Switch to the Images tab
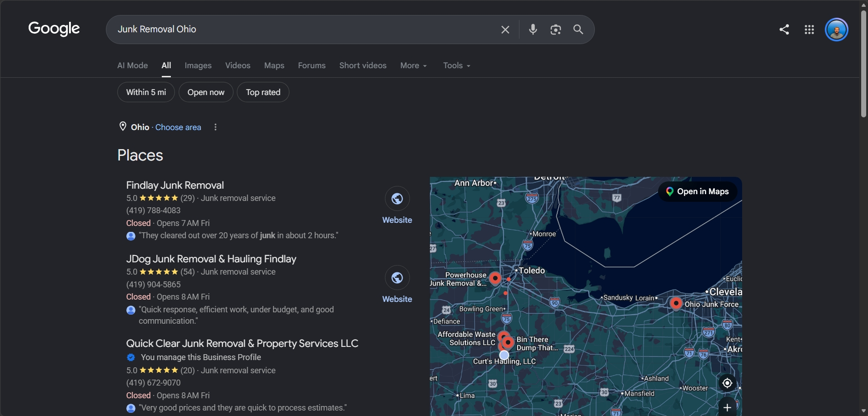Image resolution: width=868 pixels, height=416 pixels. (198, 65)
